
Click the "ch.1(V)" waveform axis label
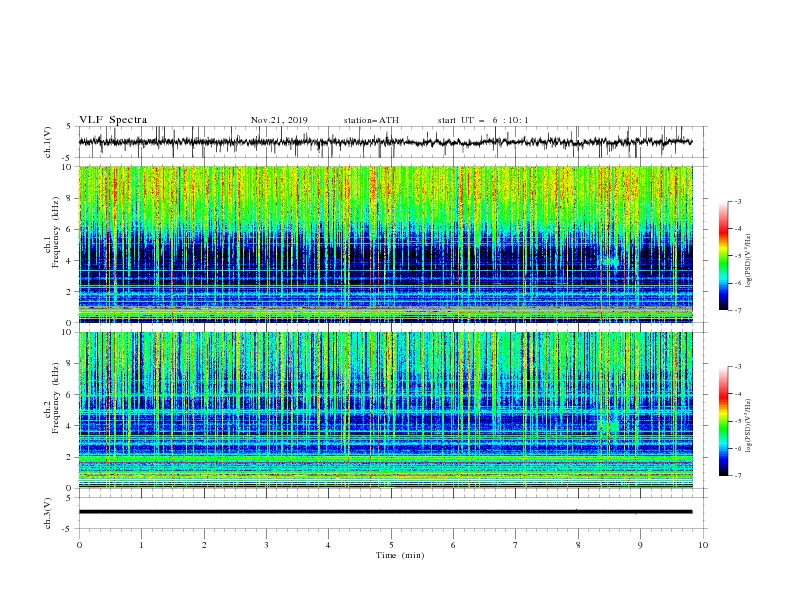48,142
